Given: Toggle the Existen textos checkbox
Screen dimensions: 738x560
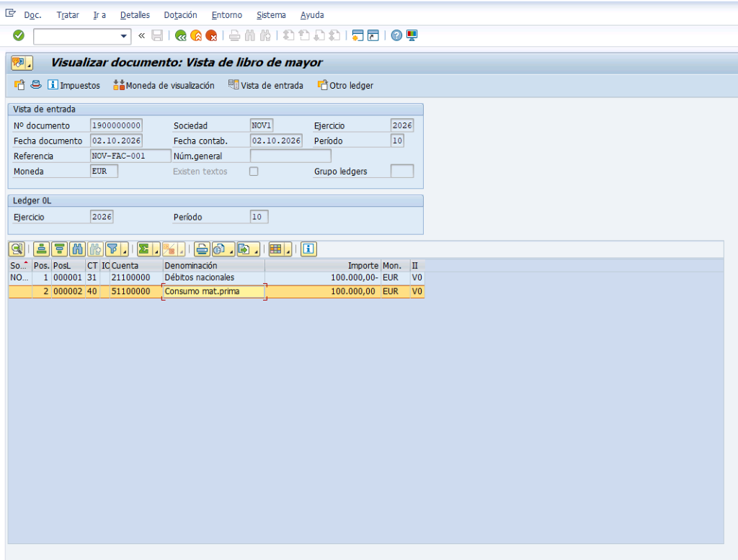Looking at the screenshot, I should point(254,172).
